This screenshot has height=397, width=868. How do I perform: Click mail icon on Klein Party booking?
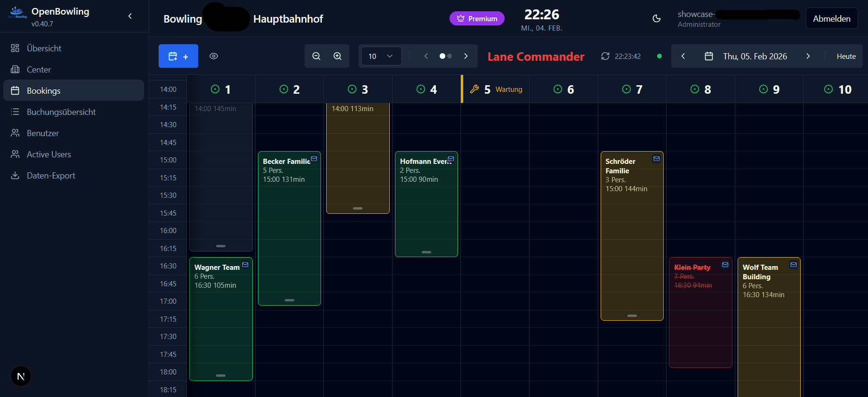coord(725,265)
